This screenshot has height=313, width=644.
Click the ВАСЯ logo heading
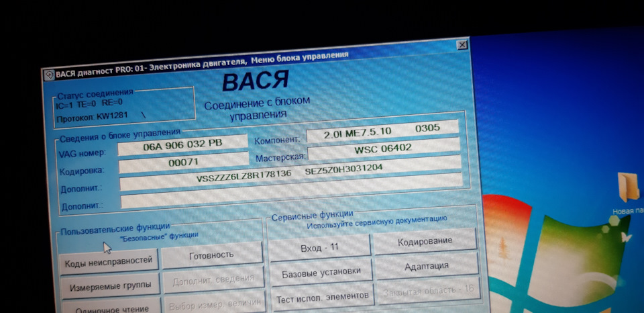tap(256, 81)
